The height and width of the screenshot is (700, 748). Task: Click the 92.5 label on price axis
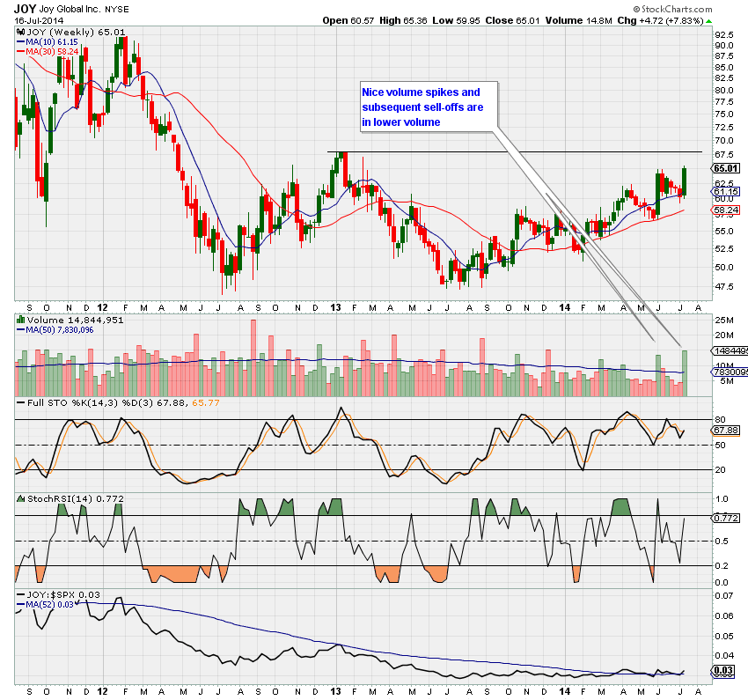(x=723, y=34)
